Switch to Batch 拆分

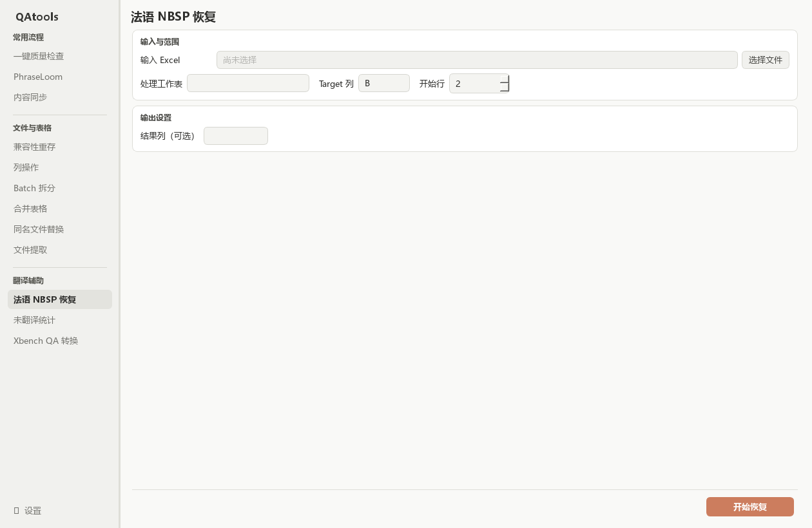60,188
